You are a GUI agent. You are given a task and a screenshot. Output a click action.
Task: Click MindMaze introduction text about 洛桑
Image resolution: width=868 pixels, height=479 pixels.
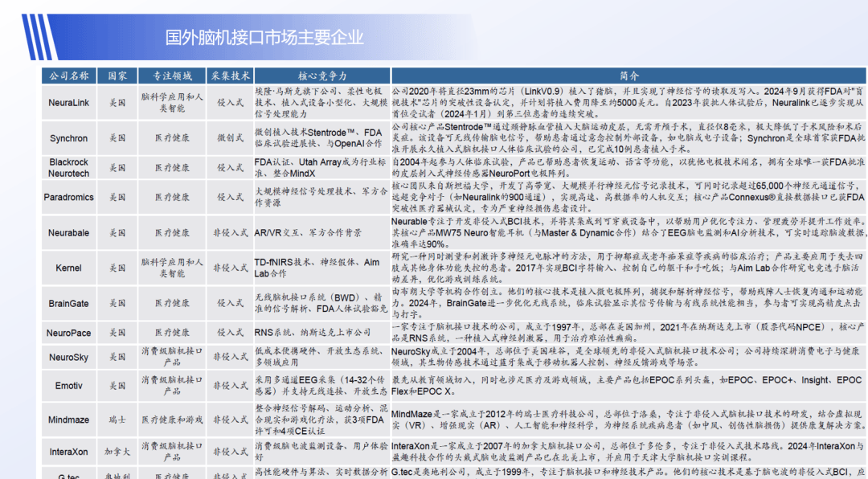pyautogui.click(x=628, y=420)
